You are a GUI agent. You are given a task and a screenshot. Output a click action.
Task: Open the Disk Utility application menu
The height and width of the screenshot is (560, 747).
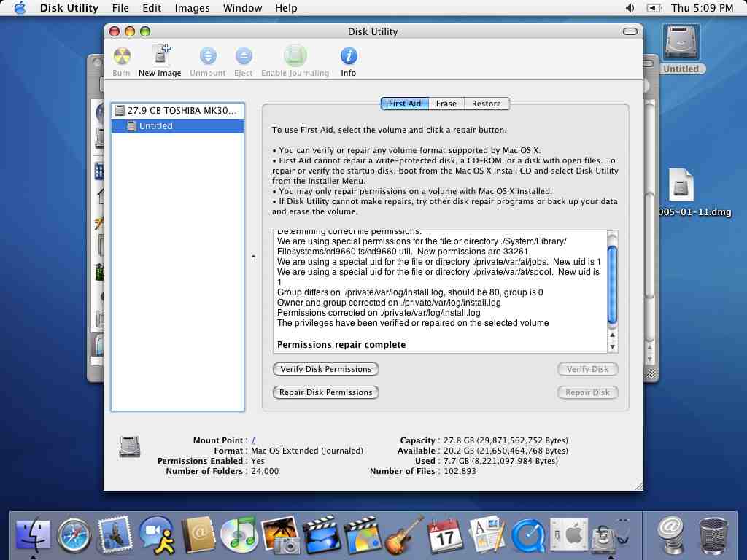coord(69,8)
